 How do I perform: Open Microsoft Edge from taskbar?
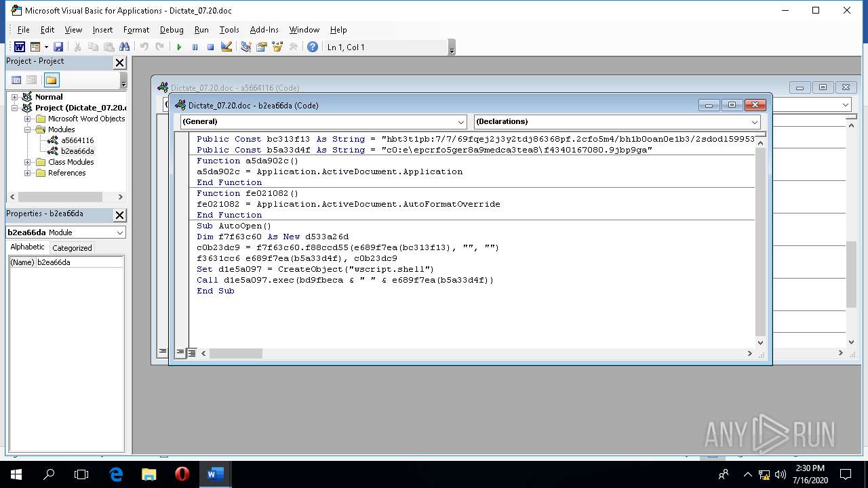[116, 474]
